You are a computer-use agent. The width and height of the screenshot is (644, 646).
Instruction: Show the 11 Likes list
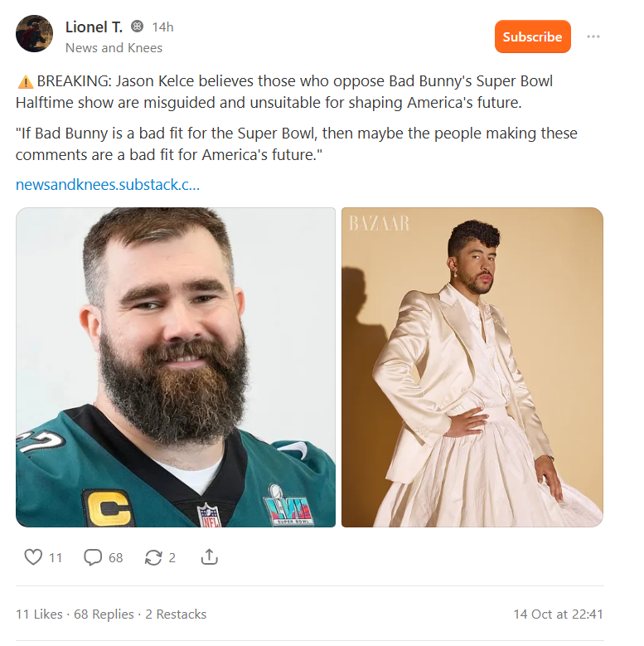(39, 614)
